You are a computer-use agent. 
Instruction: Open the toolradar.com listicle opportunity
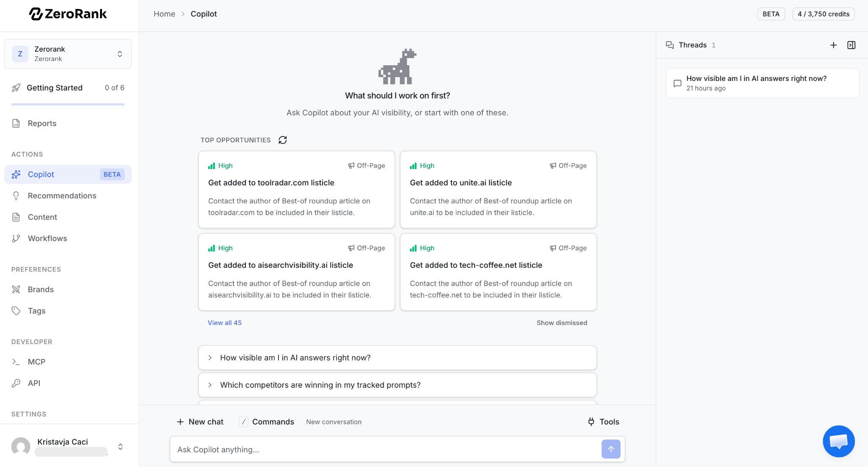(x=296, y=189)
